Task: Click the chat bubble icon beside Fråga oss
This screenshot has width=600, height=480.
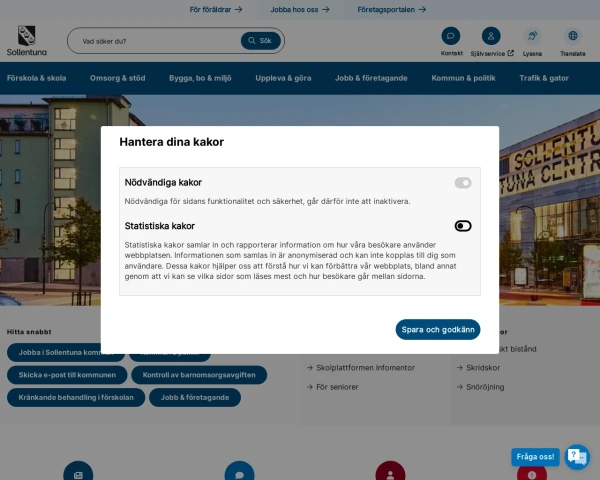Action: pos(577,457)
